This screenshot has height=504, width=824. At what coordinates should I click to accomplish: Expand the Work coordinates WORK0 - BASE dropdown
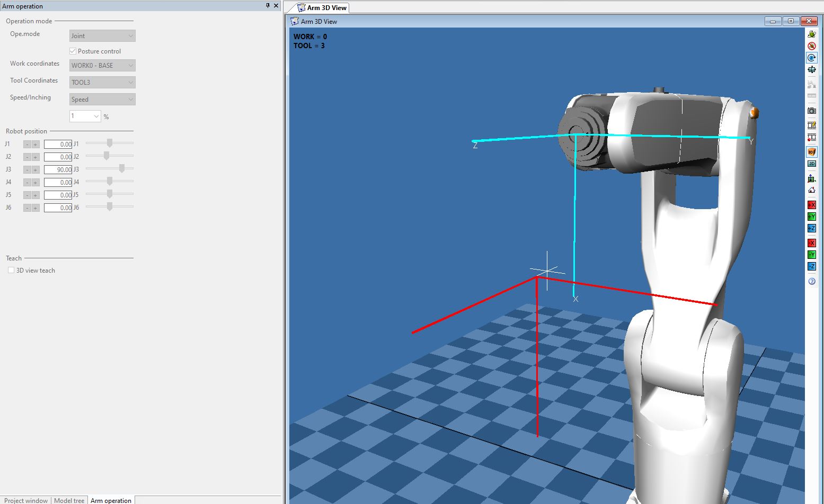pyautogui.click(x=102, y=66)
